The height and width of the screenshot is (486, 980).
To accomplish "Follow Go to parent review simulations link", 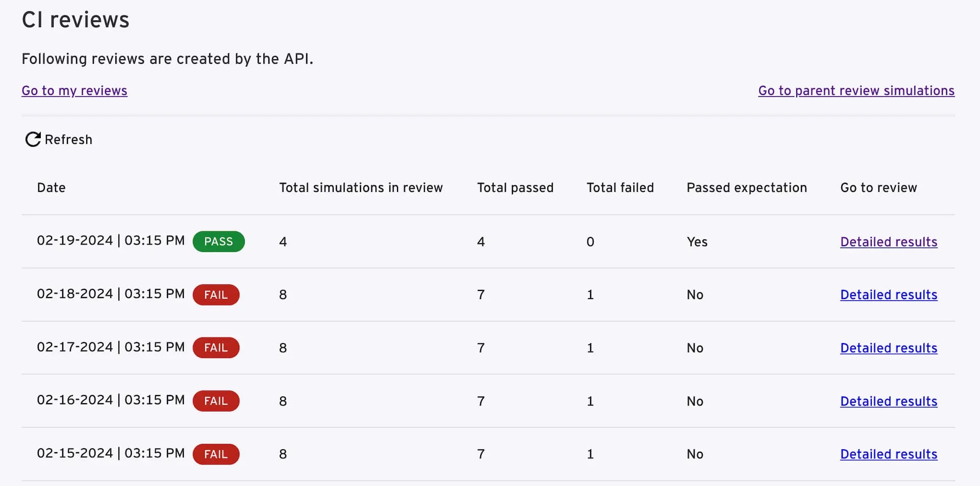I will [856, 91].
